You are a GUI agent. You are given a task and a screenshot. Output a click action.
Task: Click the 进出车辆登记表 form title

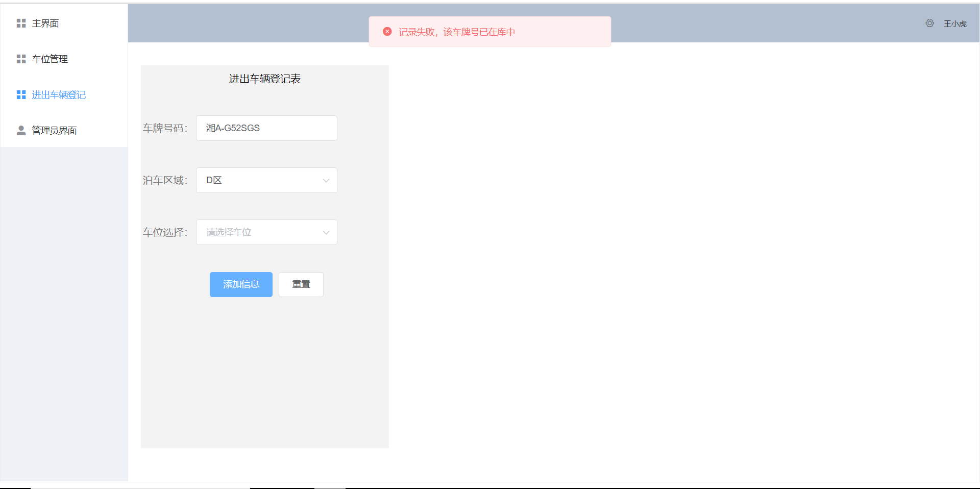point(264,79)
